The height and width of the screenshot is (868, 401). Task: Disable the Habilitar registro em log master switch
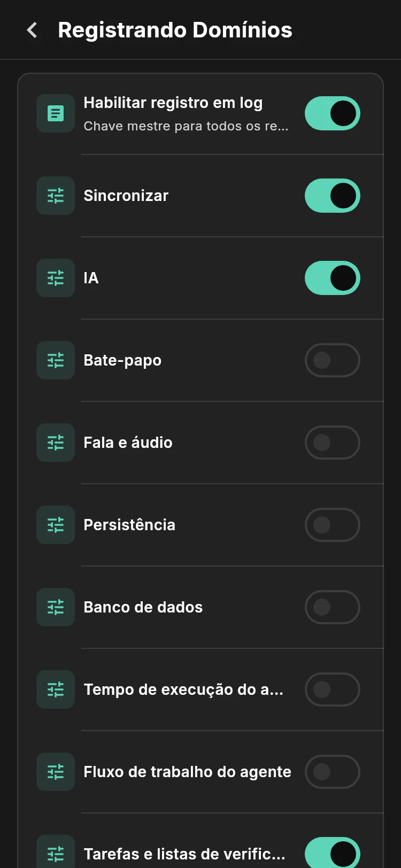(333, 113)
